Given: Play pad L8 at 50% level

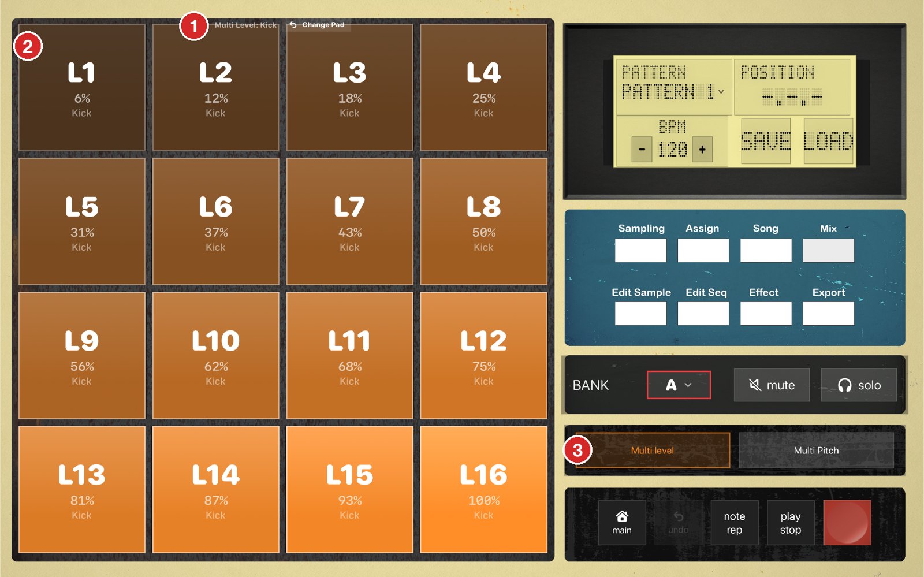Looking at the screenshot, I should [x=483, y=221].
